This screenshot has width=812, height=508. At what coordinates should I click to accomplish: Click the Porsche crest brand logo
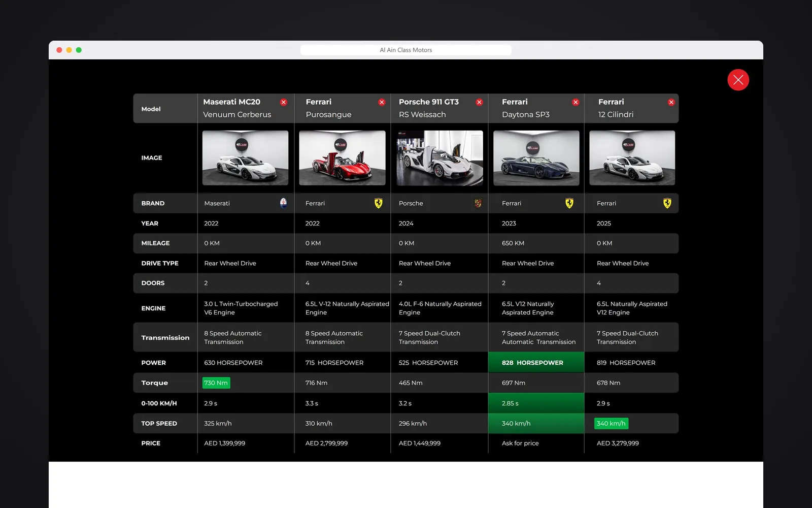(478, 203)
